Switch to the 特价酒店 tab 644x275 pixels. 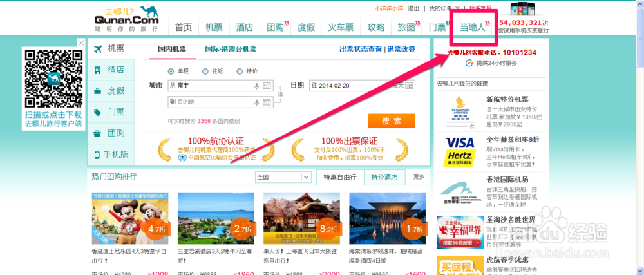coord(384,177)
